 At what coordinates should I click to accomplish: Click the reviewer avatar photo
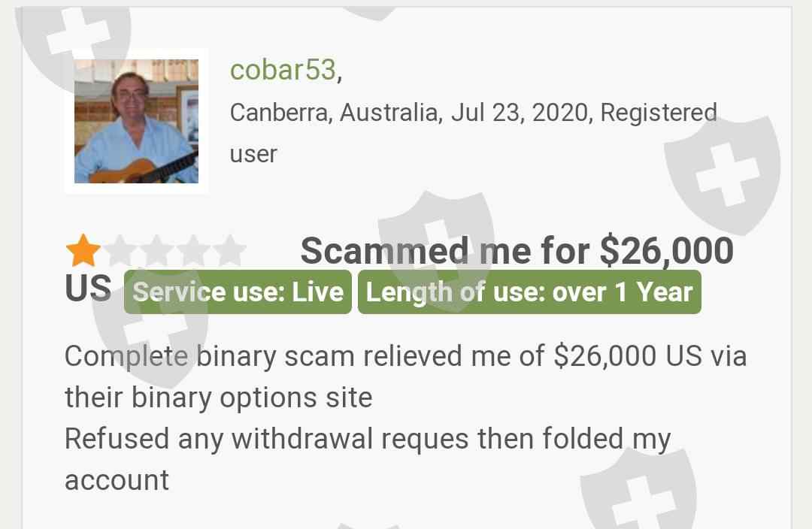click(136, 121)
